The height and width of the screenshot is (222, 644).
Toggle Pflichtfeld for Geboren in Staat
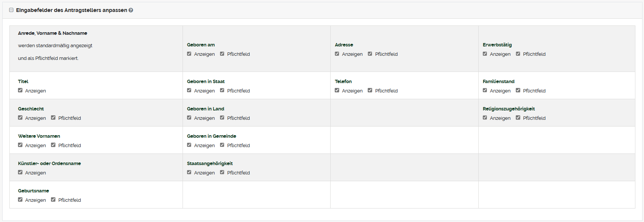pyautogui.click(x=222, y=90)
